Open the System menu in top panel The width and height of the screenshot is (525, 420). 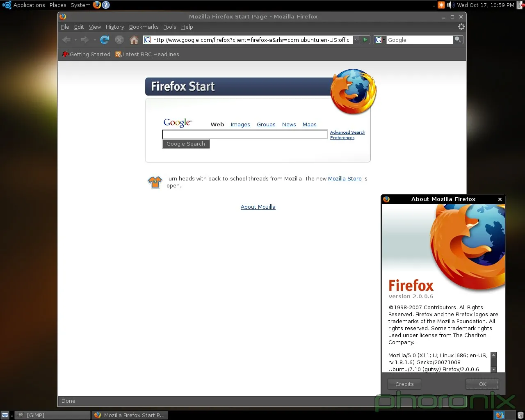click(x=80, y=5)
